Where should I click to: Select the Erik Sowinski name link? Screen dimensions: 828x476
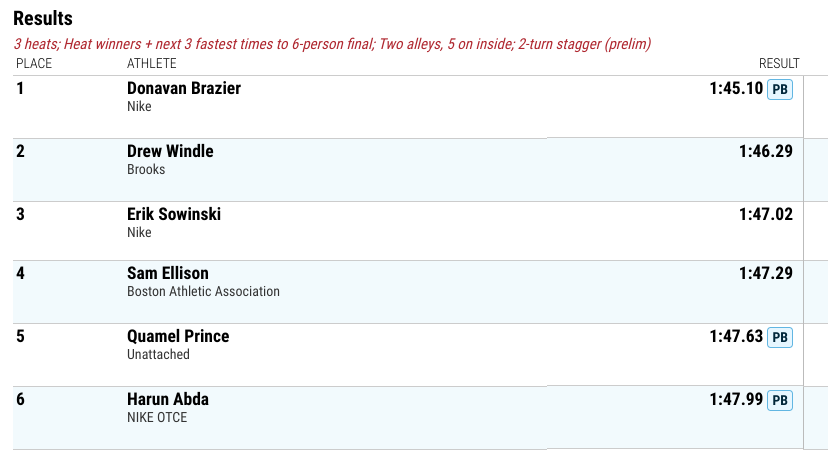tap(174, 214)
